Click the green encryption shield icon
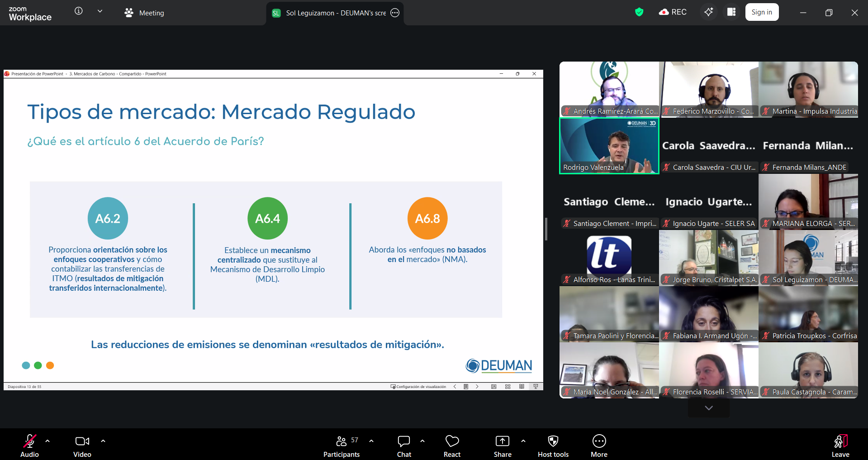 pos(639,12)
